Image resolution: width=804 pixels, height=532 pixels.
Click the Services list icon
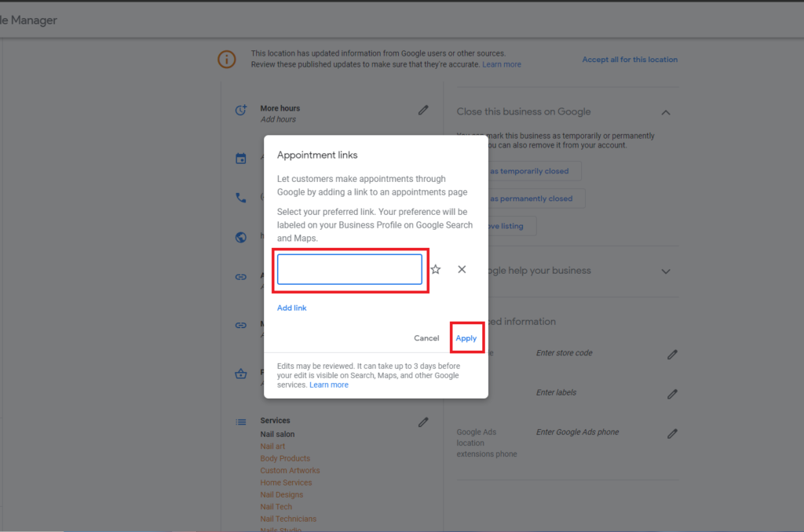pyautogui.click(x=240, y=422)
